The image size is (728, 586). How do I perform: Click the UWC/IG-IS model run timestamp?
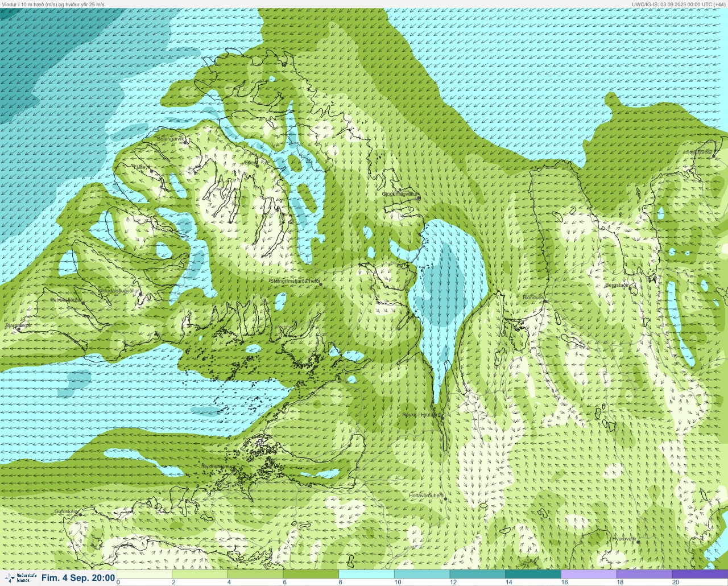click(x=679, y=4)
